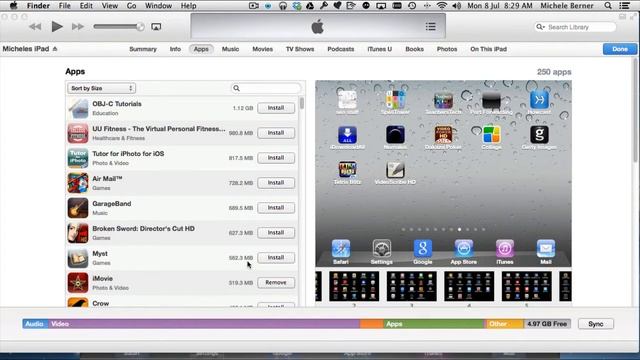Select the Apps tab

coord(201,49)
